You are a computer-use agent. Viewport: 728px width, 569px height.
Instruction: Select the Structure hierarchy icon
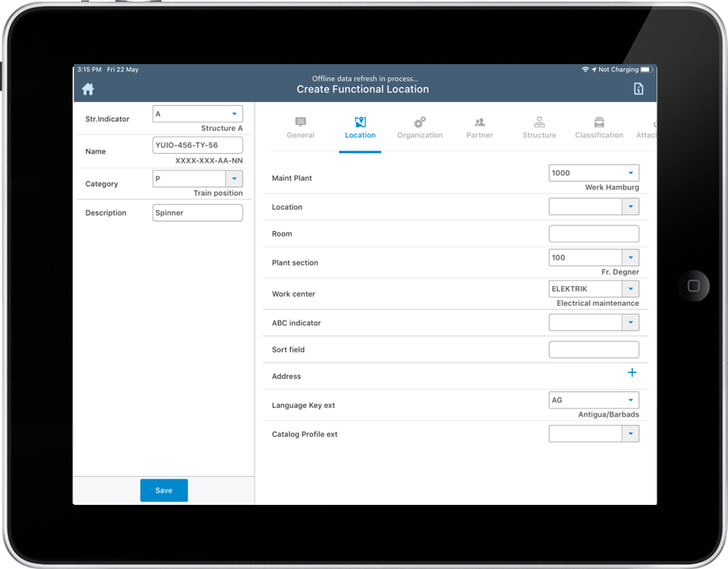pyautogui.click(x=539, y=120)
